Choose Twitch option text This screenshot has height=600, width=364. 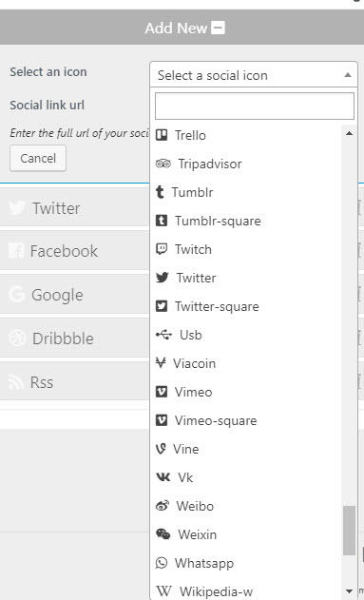tap(193, 249)
